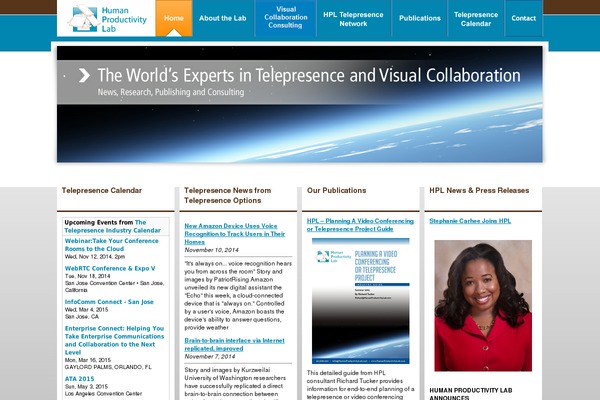Click HUMAN PRODUCTIVITY LAB ANNOUNCES heading

(x=471, y=394)
